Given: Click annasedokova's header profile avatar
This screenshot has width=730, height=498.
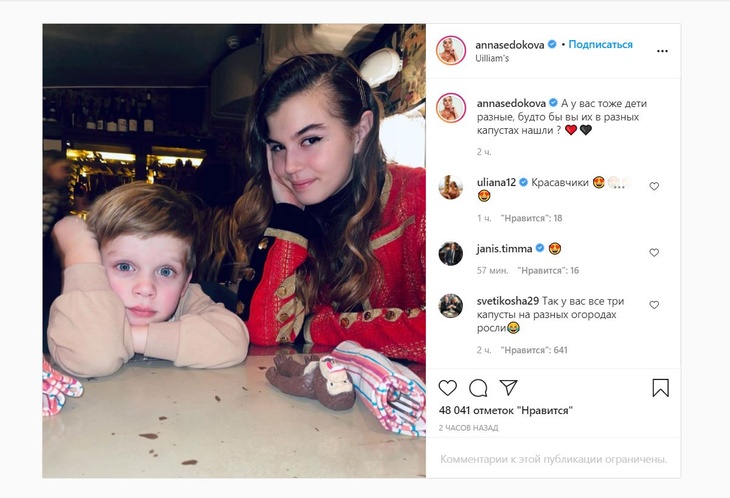Looking at the screenshot, I should pos(451,50).
